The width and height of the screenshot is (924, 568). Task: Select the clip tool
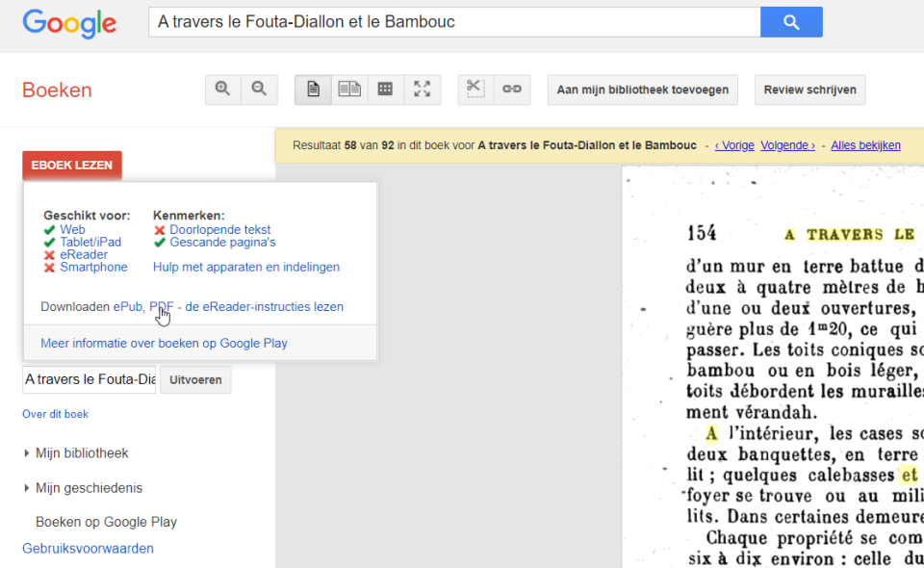pos(475,88)
